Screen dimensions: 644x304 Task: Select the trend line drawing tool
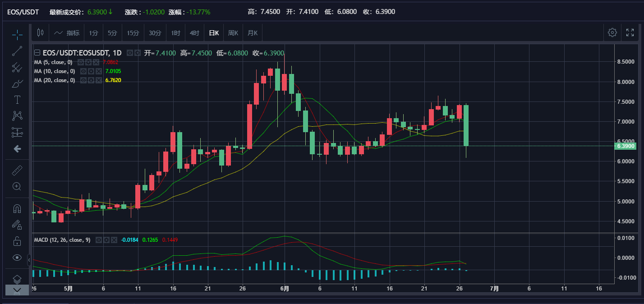click(x=17, y=51)
